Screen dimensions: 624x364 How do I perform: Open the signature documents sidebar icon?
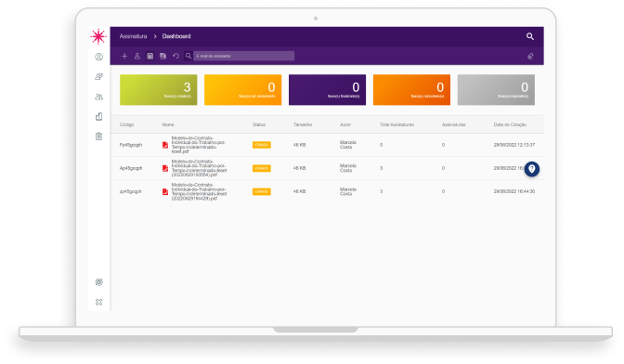[x=98, y=76]
